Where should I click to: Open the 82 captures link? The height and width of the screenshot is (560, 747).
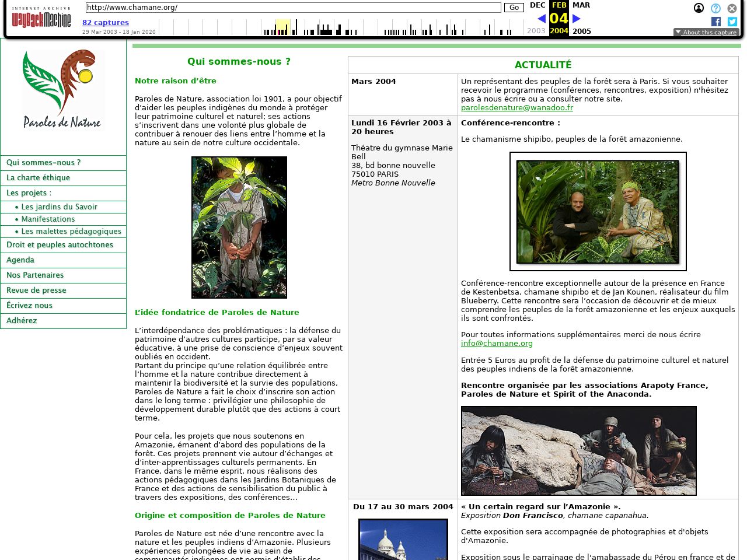(106, 23)
